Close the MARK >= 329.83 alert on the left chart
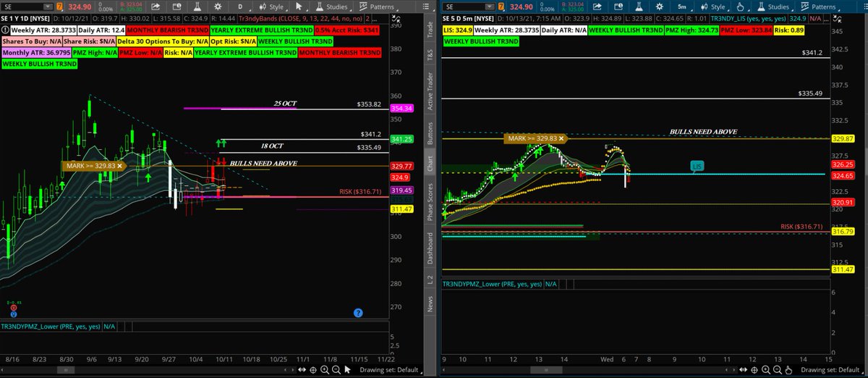Image resolution: width=868 pixels, height=378 pixels. [119, 166]
